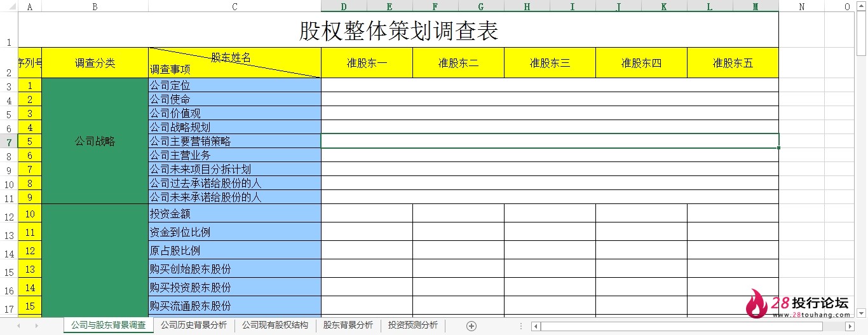
Task: Click the 投资金额 cell
Action: coord(235,214)
